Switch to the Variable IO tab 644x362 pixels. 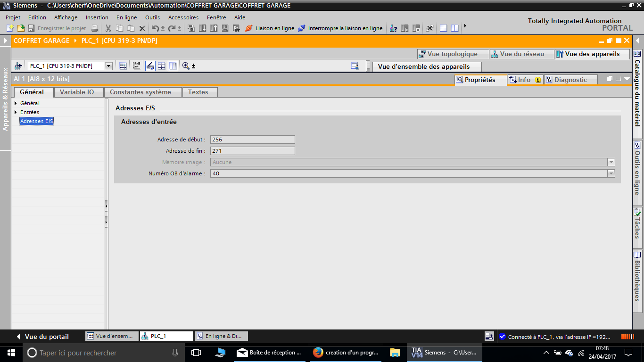coord(77,92)
